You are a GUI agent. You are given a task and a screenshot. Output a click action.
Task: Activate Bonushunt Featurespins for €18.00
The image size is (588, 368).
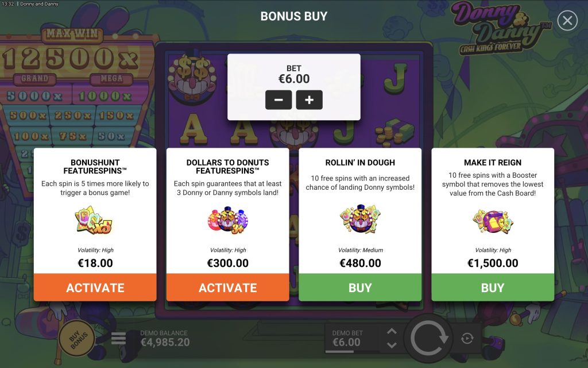point(95,287)
